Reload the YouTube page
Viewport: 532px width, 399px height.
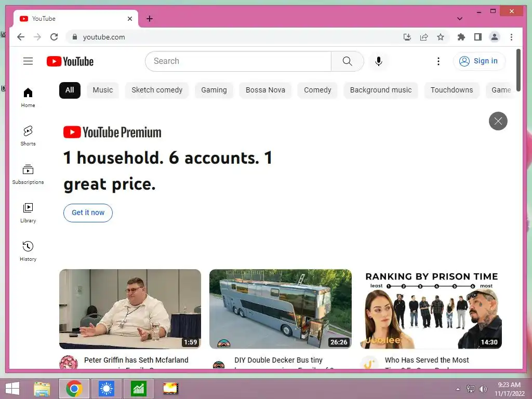pyautogui.click(x=54, y=37)
